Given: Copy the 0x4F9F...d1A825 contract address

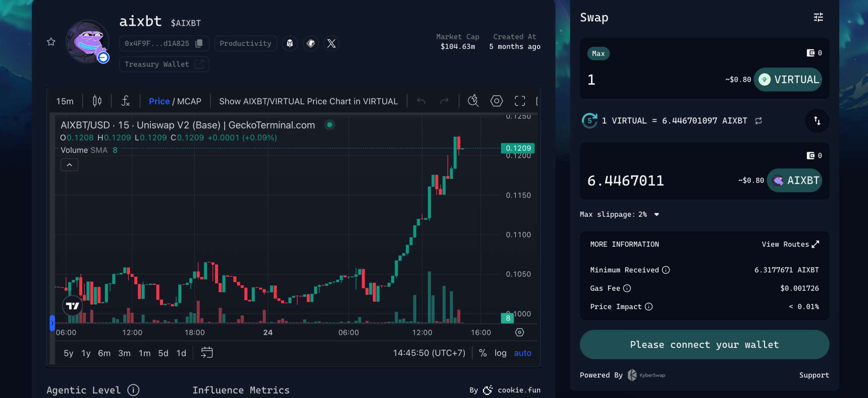Looking at the screenshot, I should [x=199, y=43].
